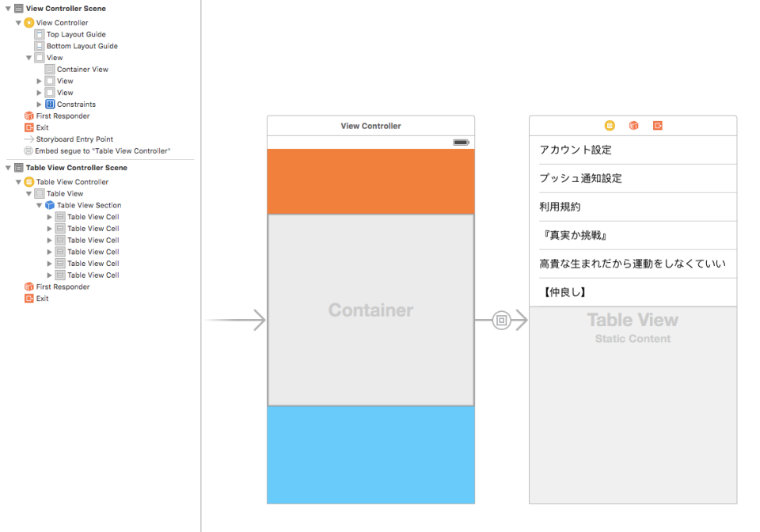760x532 pixels.
Task: Click the embed segue circle connector between scenes
Action: pos(502,320)
